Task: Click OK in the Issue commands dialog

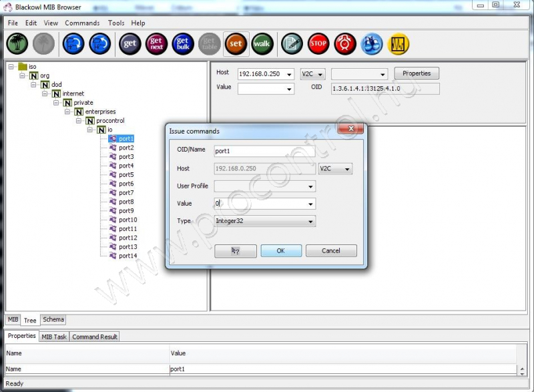Action: pyautogui.click(x=281, y=251)
